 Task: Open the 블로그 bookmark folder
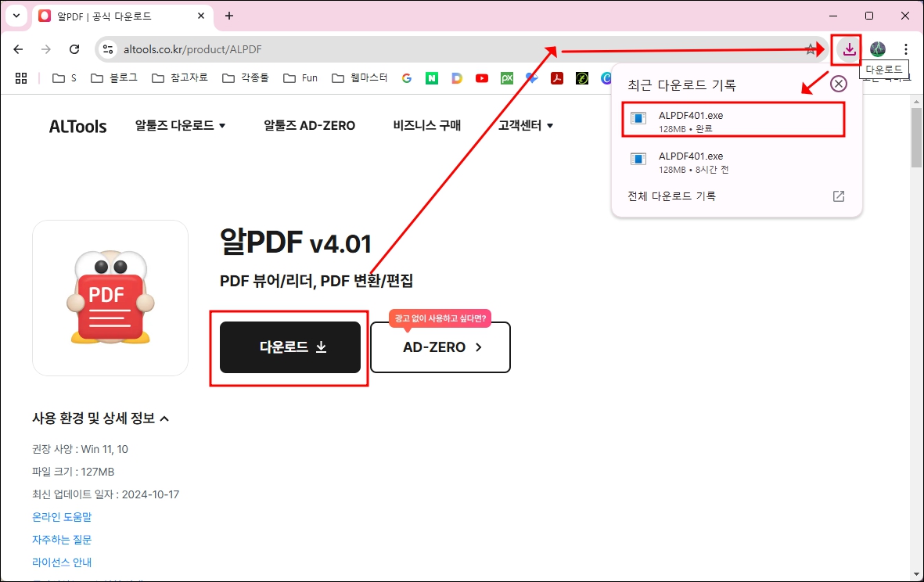coord(114,77)
